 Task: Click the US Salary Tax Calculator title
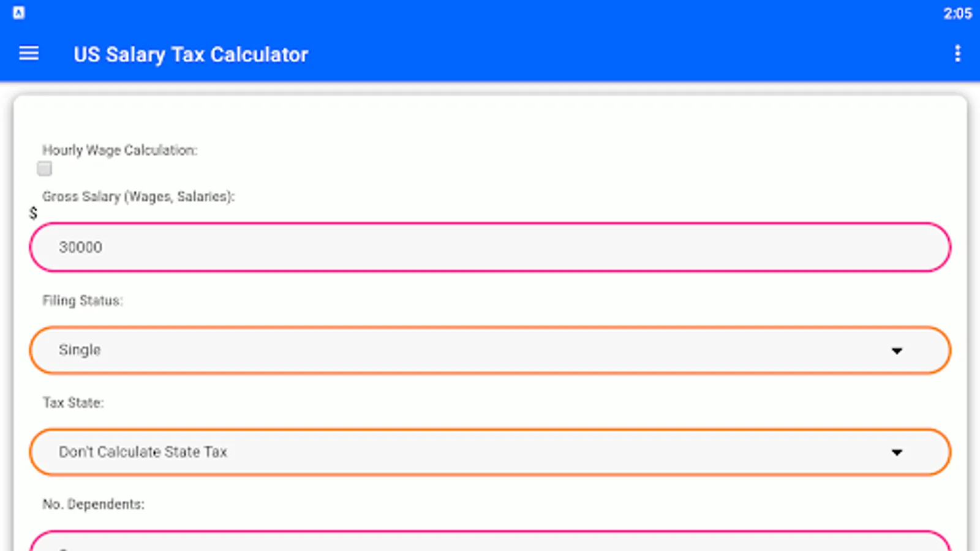[x=190, y=54]
